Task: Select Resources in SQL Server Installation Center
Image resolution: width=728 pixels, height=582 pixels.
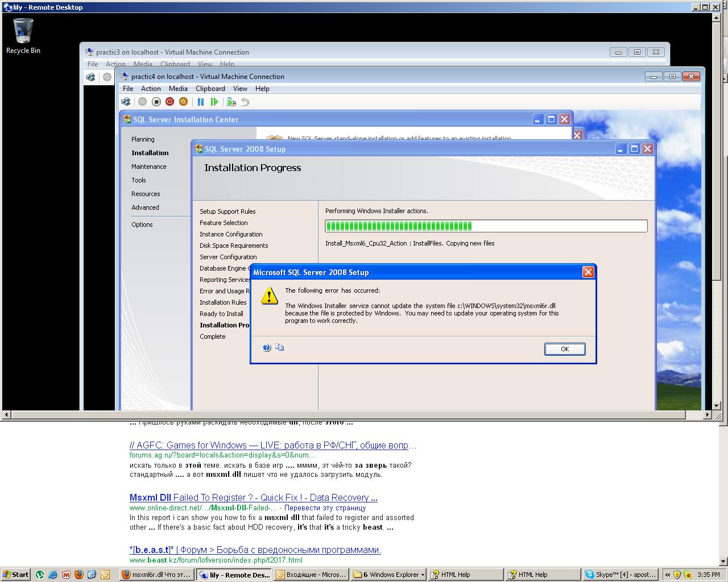Action: point(146,194)
